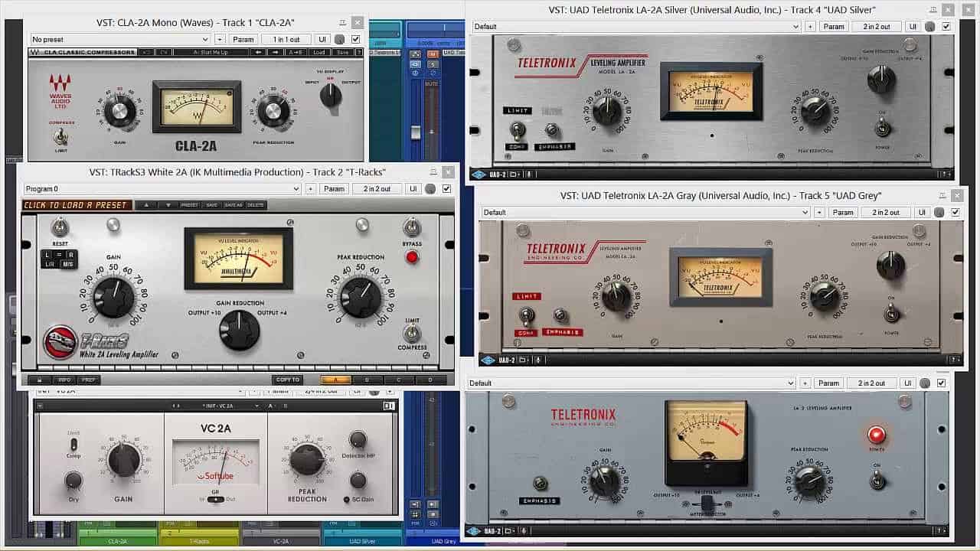This screenshot has width=980, height=551.
Task: Turn the CLA-2A VU Display selector knob
Action: click(x=330, y=93)
